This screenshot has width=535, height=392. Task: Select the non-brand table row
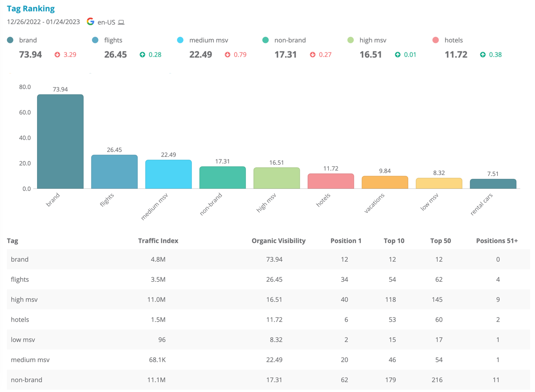pyautogui.click(x=267, y=379)
